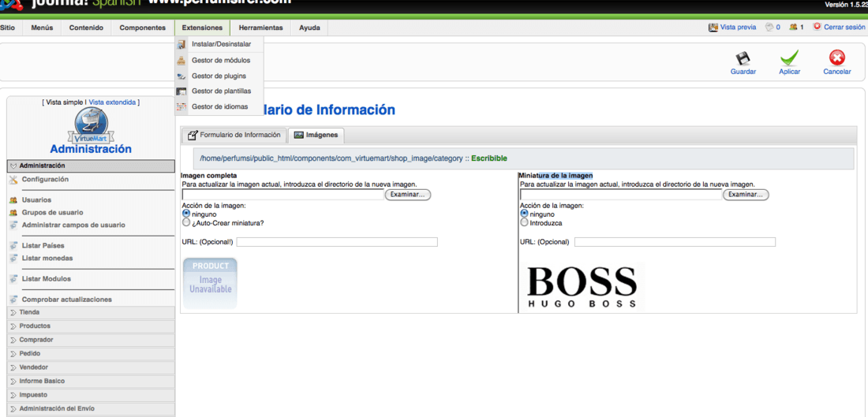The height and width of the screenshot is (417, 868).
Task: Click the Imagen completa file path field
Action: [x=282, y=195]
